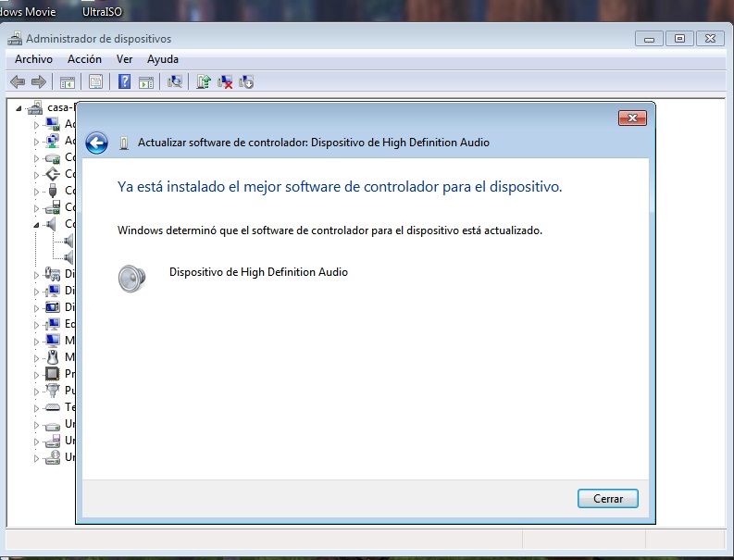
Task: Open Properties from the toolbar sheet icon
Action: (95, 82)
